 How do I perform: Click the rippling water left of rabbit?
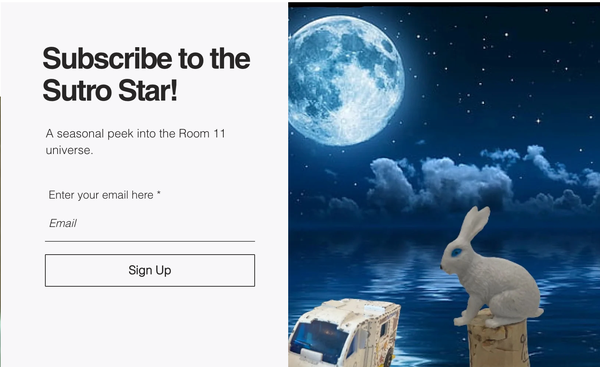tap(367, 268)
